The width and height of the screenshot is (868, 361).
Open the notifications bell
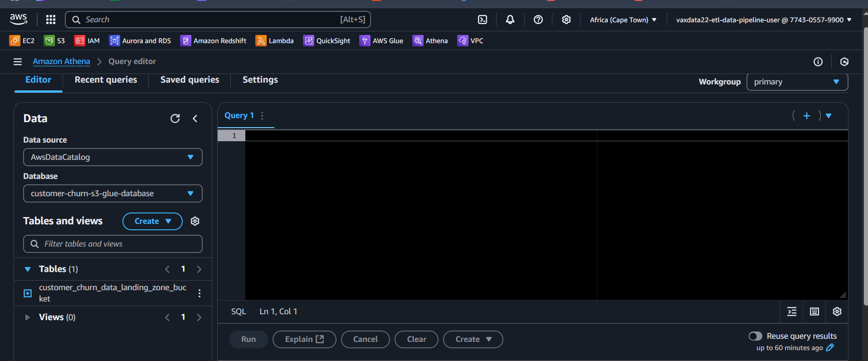(x=510, y=20)
